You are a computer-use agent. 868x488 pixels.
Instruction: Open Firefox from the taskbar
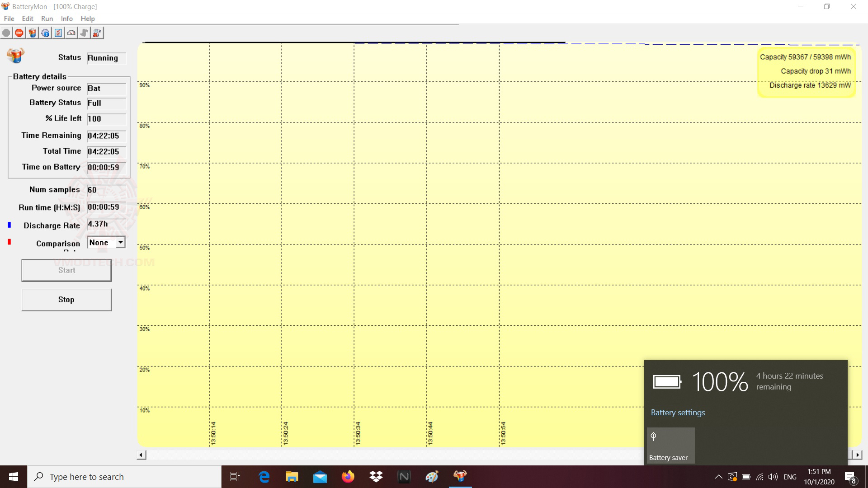348,477
